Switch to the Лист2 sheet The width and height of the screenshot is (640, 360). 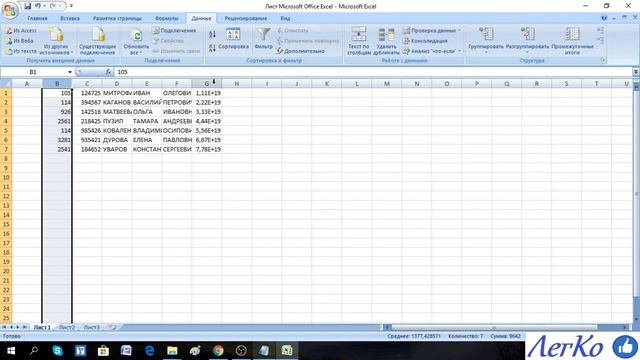67,327
